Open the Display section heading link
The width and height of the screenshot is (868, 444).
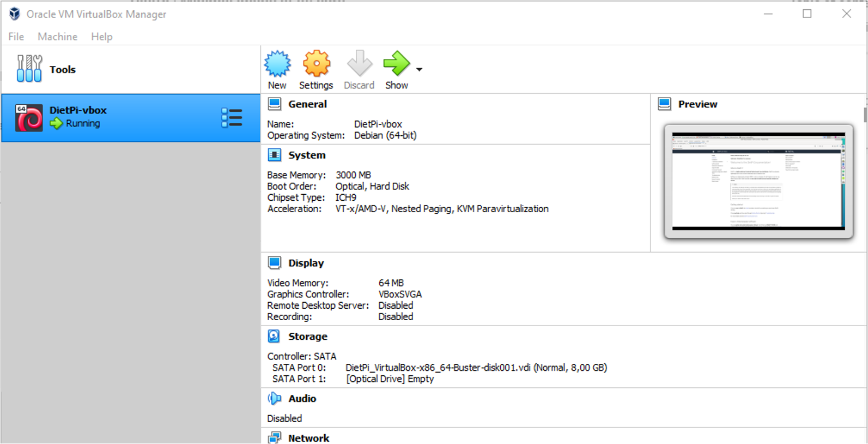point(306,263)
